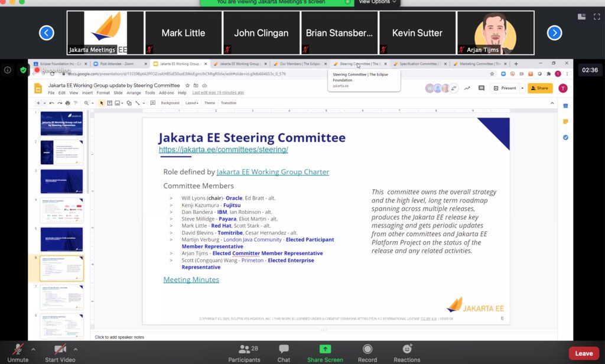Click the Share button in Slides
This screenshot has width=605, height=364.
pos(540,88)
